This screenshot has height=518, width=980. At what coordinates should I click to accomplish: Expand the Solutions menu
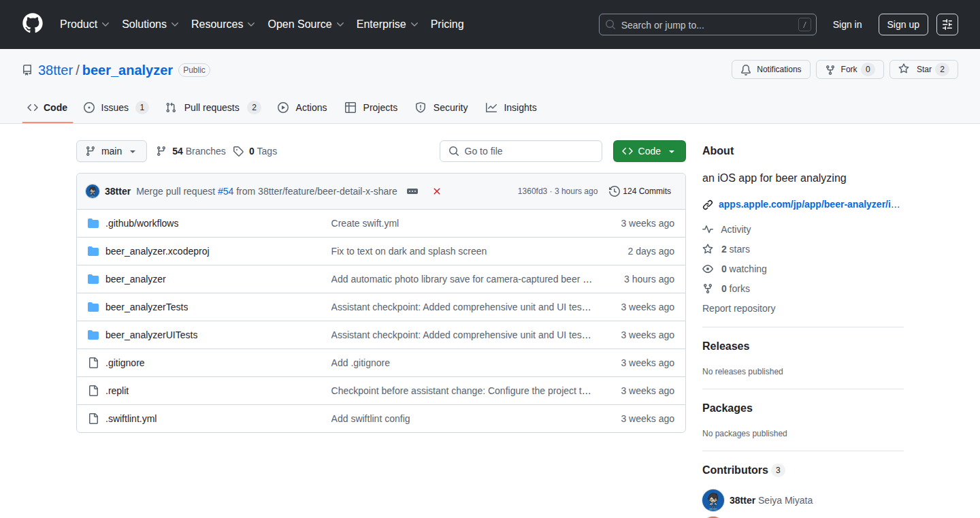(x=150, y=25)
